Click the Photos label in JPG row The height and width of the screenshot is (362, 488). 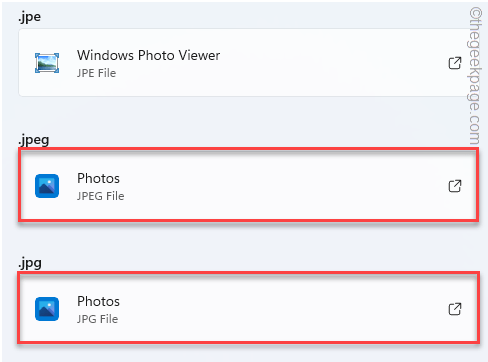click(x=98, y=301)
